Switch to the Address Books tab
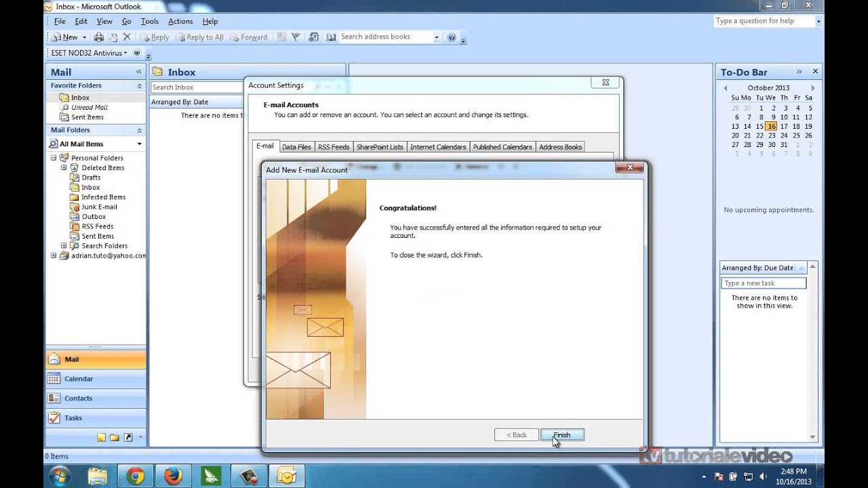Image resolution: width=868 pixels, height=488 pixels. [561, 147]
